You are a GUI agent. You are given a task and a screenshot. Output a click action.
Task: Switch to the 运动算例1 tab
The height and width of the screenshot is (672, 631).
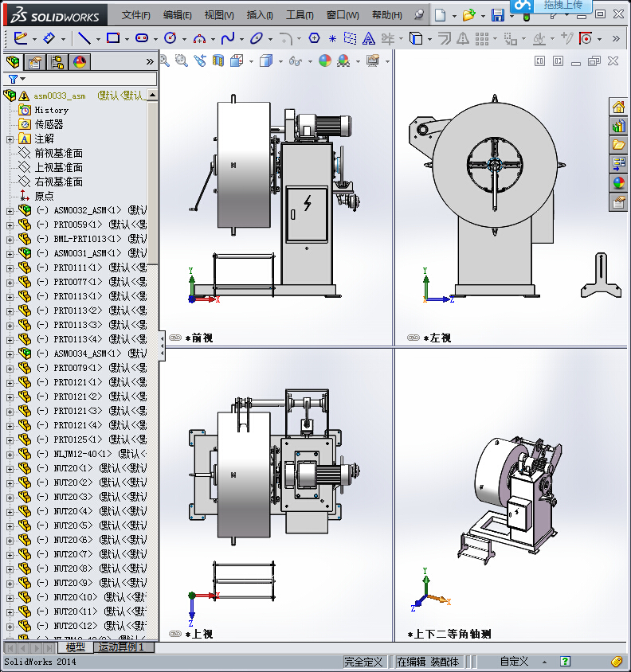[x=121, y=647]
